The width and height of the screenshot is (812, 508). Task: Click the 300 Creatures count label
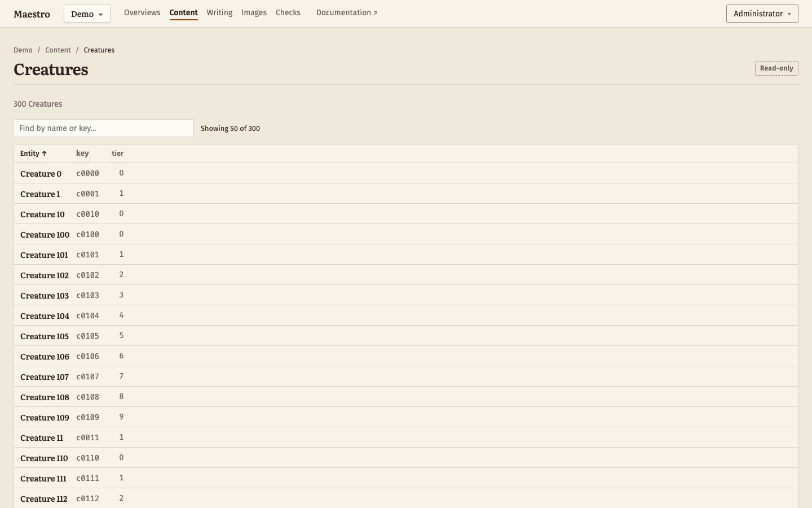click(38, 104)
